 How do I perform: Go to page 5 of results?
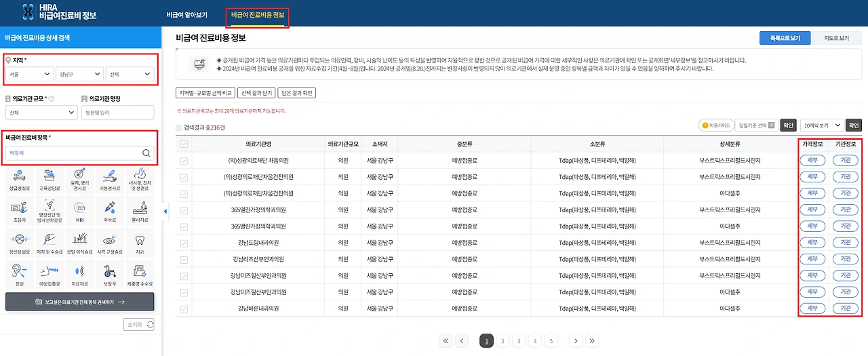[x=551, y=340]
